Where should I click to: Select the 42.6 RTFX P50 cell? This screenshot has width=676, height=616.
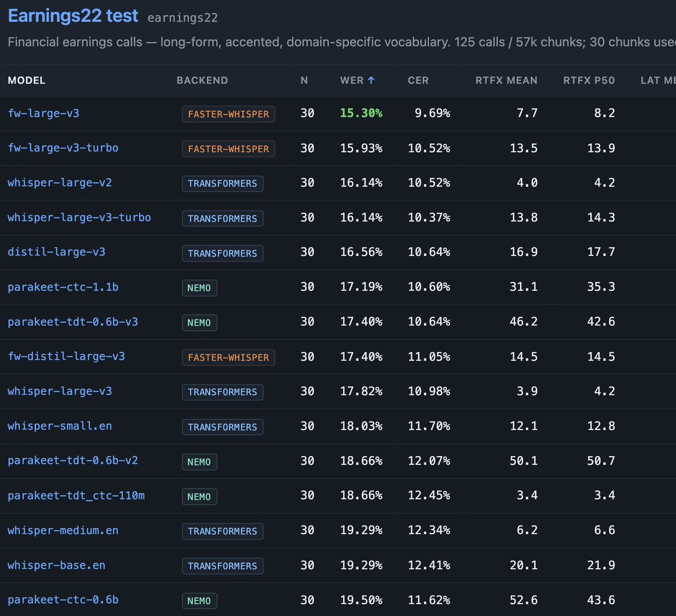(601, 322)
